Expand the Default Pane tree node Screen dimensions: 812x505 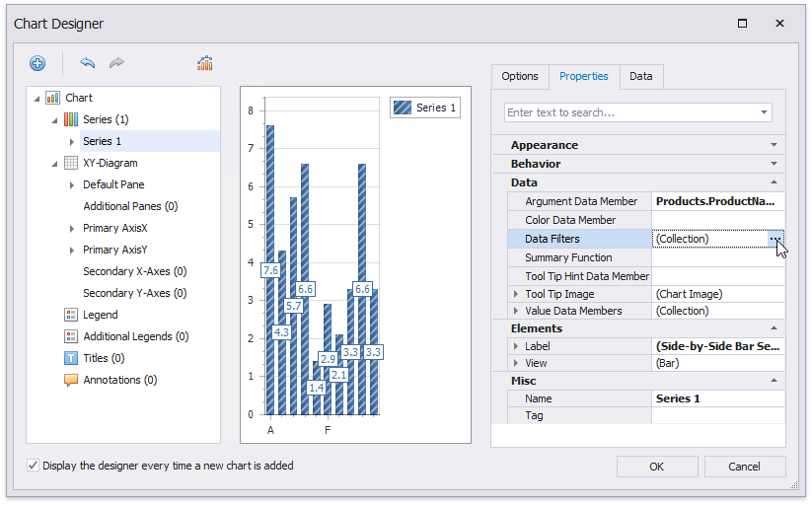[71, 185]
